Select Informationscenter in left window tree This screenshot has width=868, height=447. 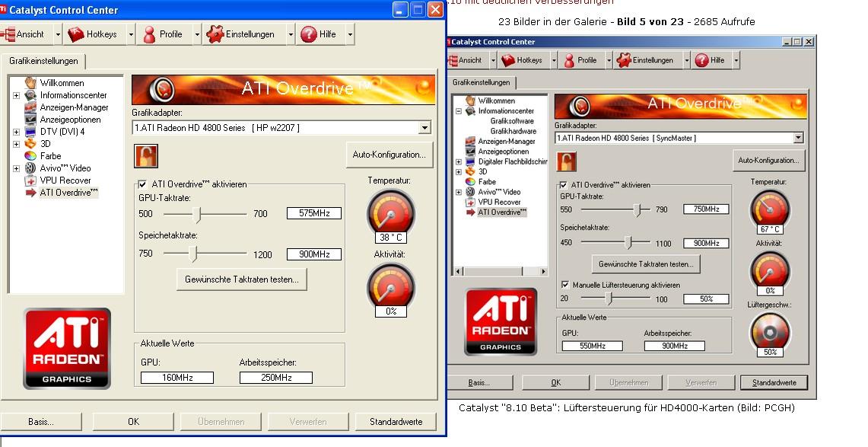point(73,95)
